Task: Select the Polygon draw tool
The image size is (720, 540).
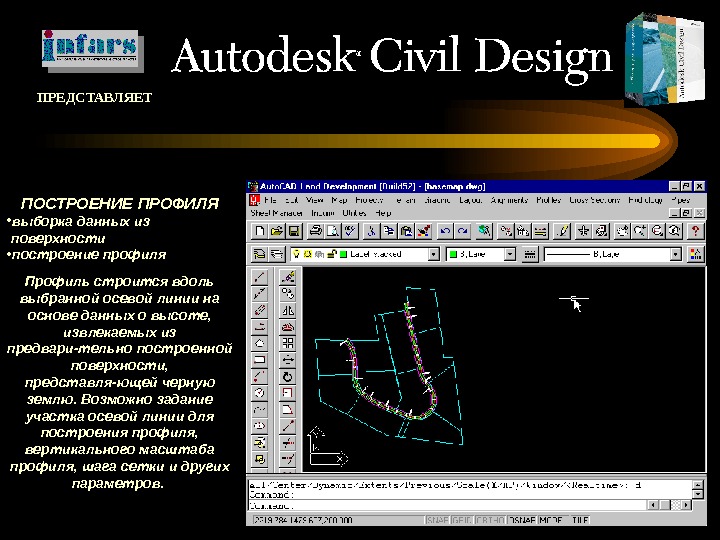Action: pyautogui.click(x=260, y=343)
